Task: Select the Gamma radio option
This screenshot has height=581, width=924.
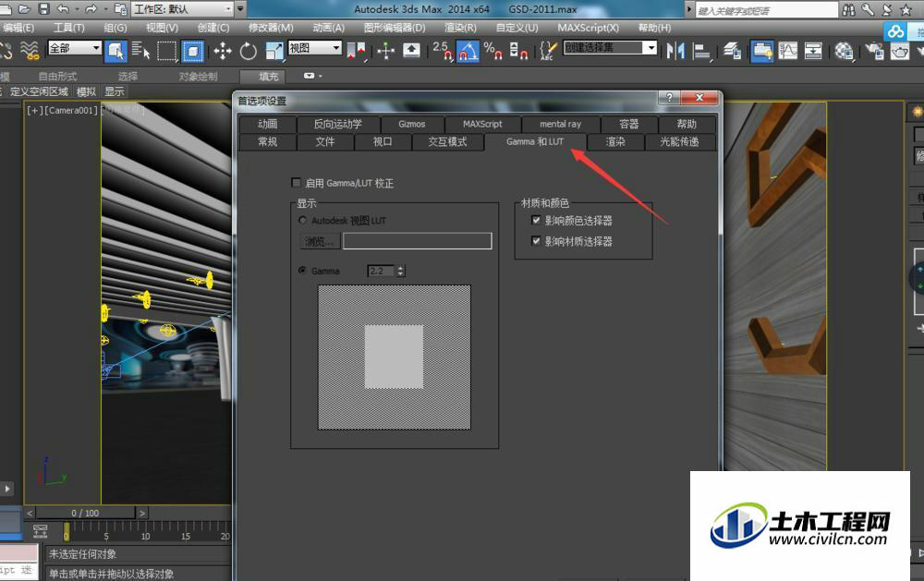Action: coord(302,271)
